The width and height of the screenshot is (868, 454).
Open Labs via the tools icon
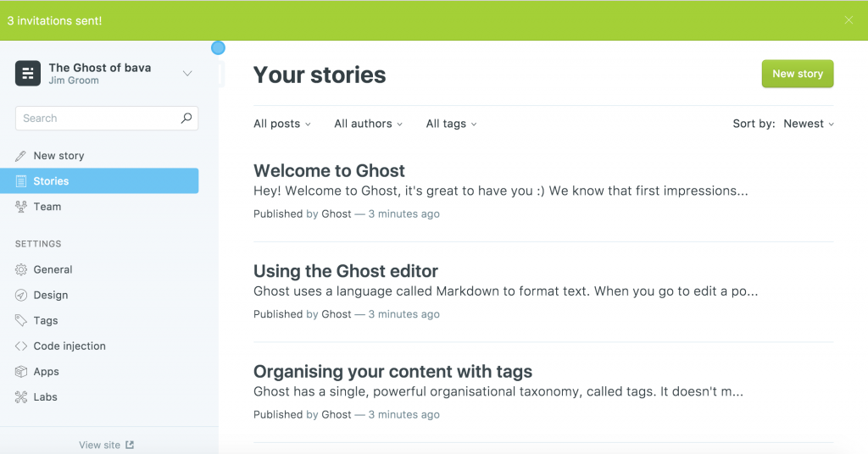tap(21, 397)
